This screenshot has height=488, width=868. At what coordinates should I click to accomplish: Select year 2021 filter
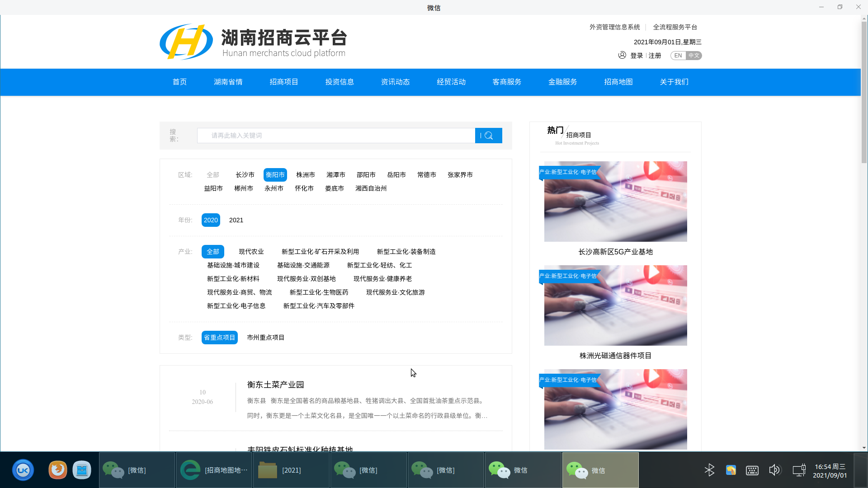[236, 220]
